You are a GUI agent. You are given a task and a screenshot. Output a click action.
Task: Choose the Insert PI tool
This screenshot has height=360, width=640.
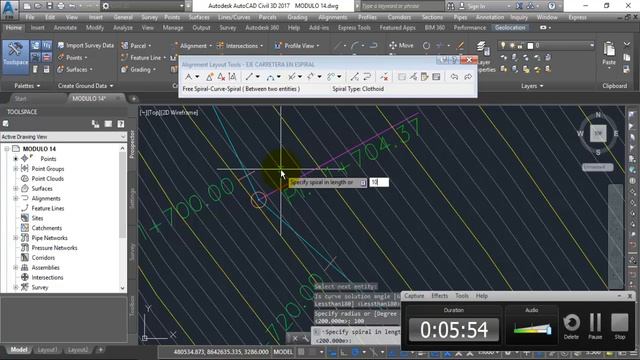pos(210,77)
